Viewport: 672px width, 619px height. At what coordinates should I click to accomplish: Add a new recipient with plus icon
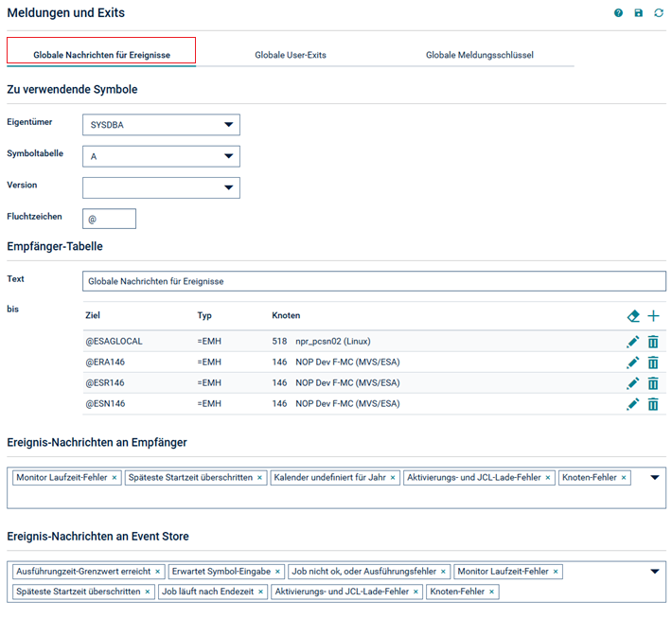(653, 316)
